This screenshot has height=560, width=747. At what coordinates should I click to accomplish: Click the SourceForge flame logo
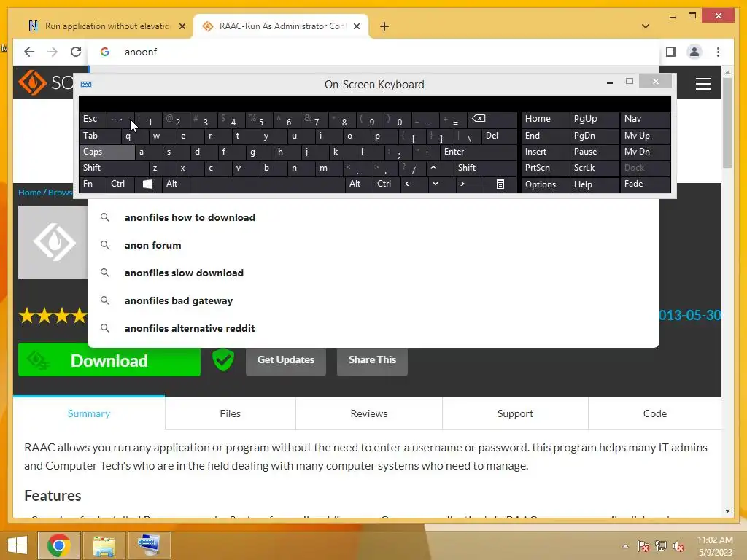pos(32,82)
